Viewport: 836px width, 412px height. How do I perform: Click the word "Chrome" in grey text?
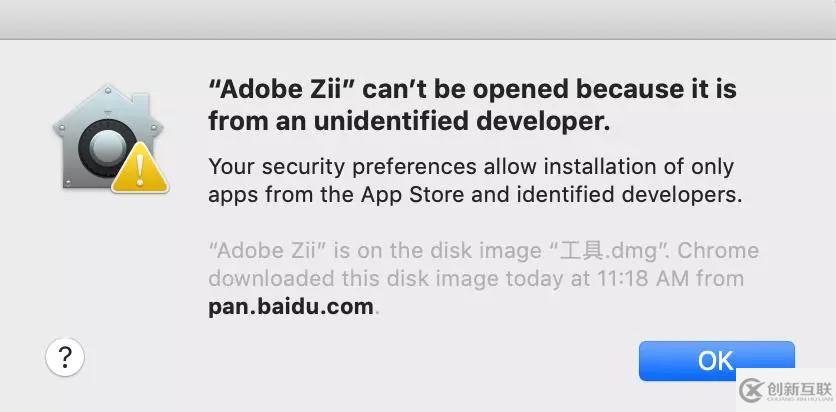pos(716,250)
